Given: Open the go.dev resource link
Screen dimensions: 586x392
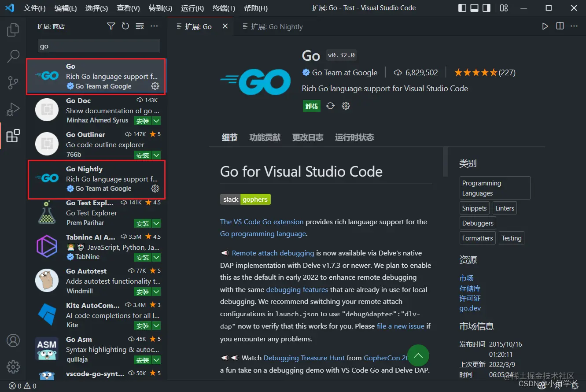Looking at the screenshot, I should coord(470,308).
